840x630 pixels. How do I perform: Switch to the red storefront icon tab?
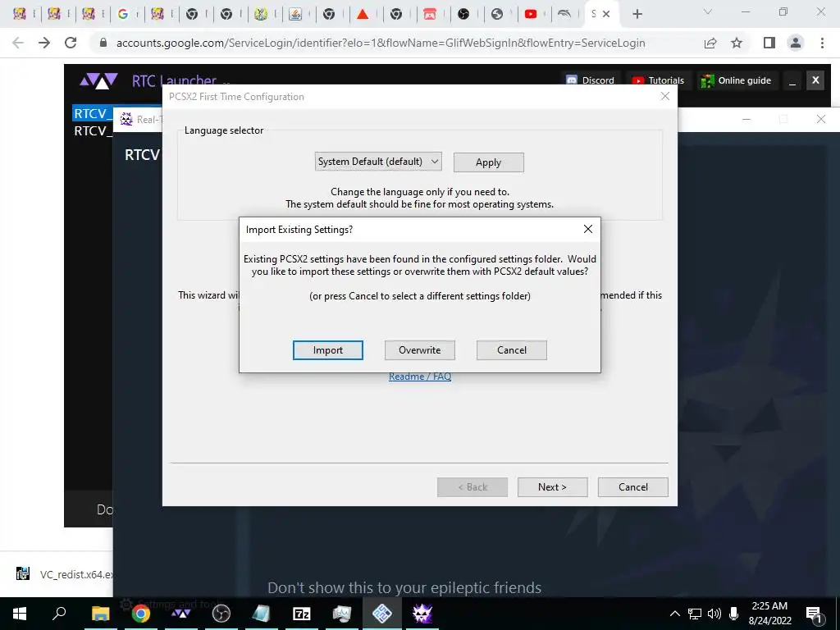coord(430,14)
